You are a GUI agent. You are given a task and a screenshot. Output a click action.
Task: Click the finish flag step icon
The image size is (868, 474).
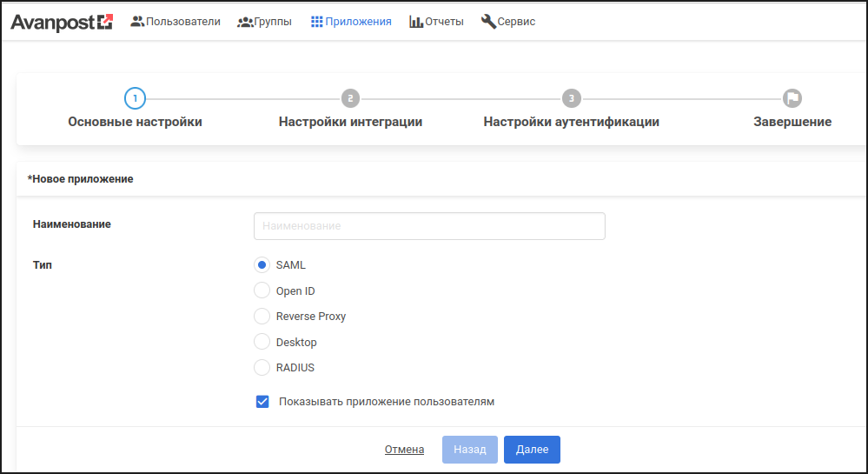[x=792, y=97]
